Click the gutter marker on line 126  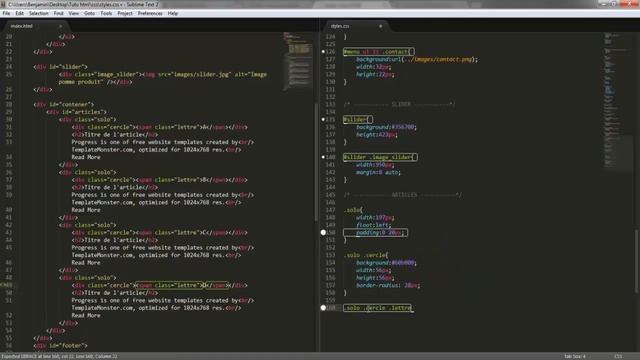(x=323, y=52)
